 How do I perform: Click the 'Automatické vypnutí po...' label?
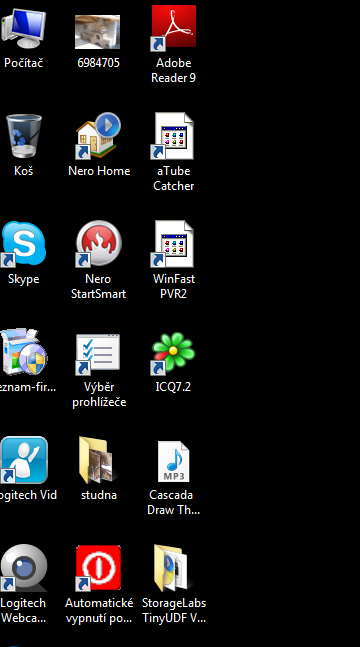[x=99, y=610]
